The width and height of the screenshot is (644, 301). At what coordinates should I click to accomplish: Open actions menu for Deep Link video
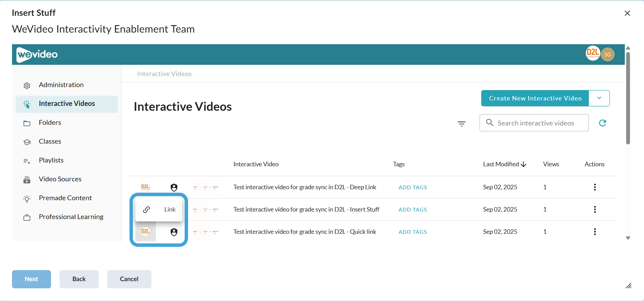pos(595,187)
